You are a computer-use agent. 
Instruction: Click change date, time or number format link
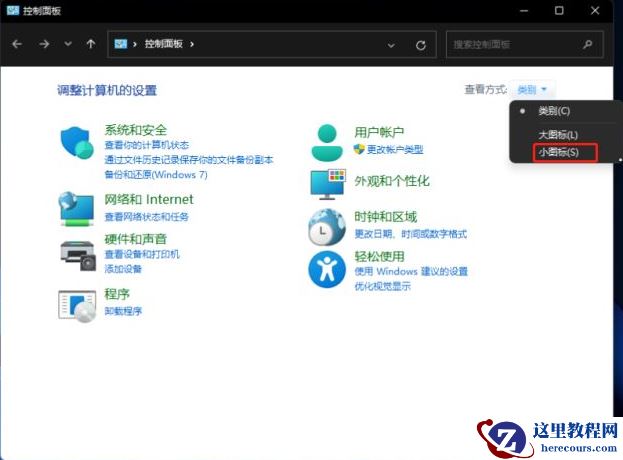coord(410,234)
